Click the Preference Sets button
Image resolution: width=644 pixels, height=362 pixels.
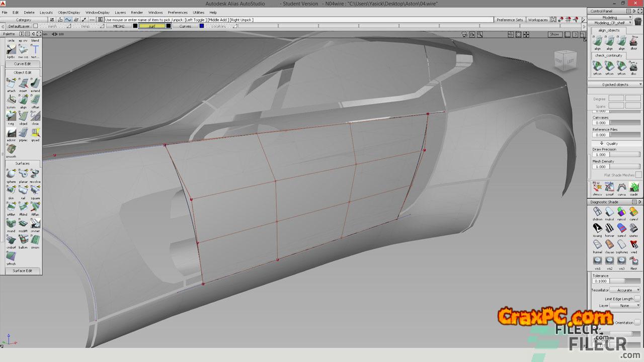[x=509, y=20]
